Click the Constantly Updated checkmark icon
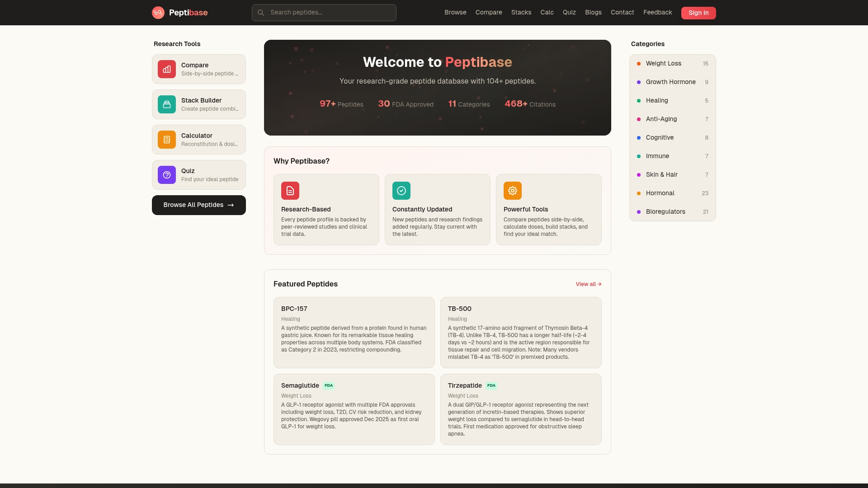868x488 pixels. 401,191
